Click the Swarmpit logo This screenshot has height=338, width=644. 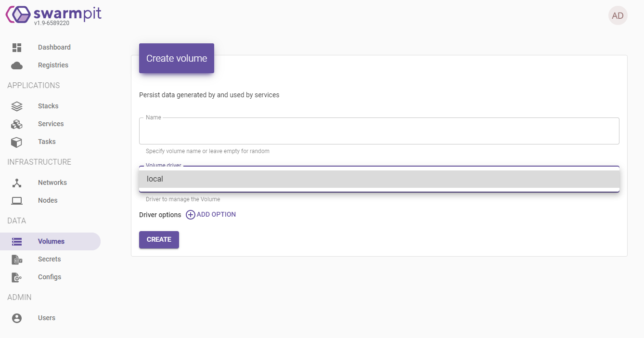point(53,14)
